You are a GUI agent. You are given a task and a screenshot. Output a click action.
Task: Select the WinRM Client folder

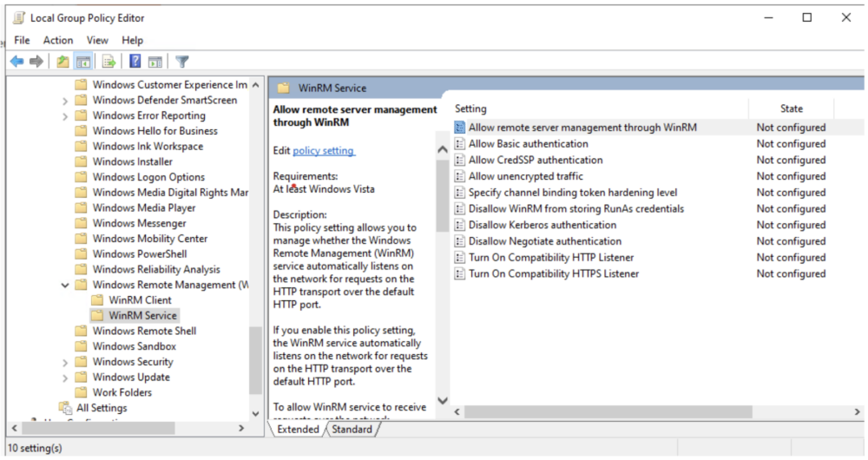click(x=140, y=300)
